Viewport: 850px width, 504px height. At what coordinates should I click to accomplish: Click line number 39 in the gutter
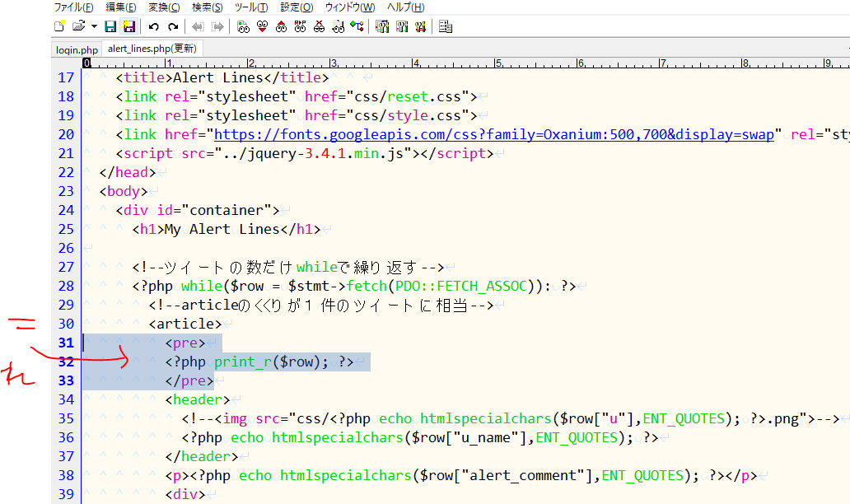click(66, 494)
